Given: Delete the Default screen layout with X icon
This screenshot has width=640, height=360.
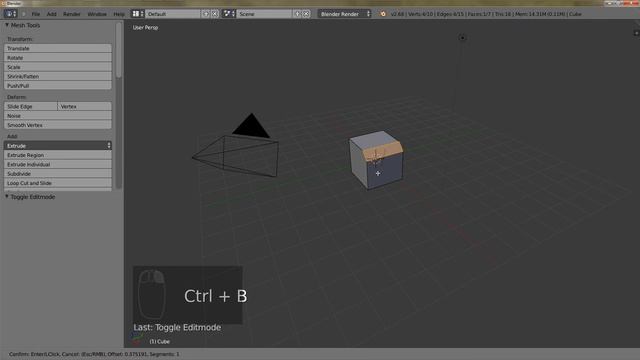Looking at the screenshot, I should pyautogui.click(x=215, y=14).
